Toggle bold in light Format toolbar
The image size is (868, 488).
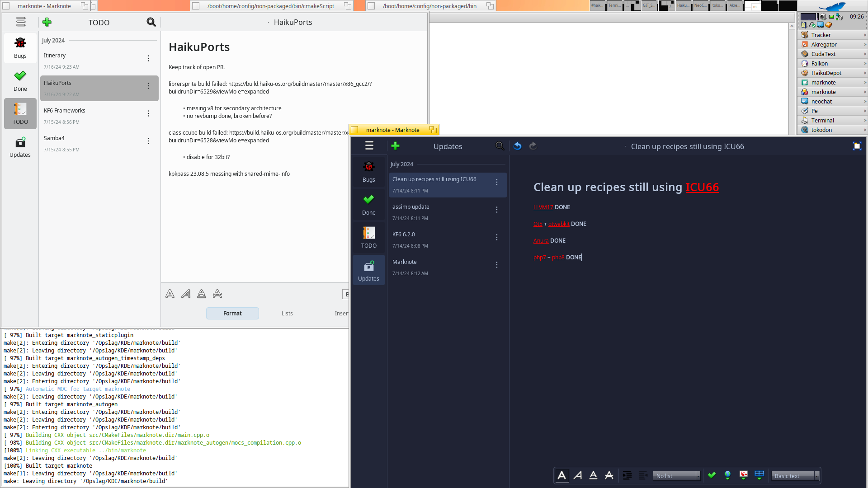point(170,294)
